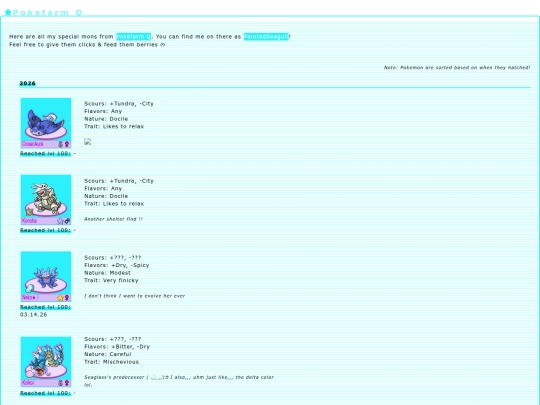
Task: Click the 'Trait: Very finicky' line
Action: [x=111, y=280]
